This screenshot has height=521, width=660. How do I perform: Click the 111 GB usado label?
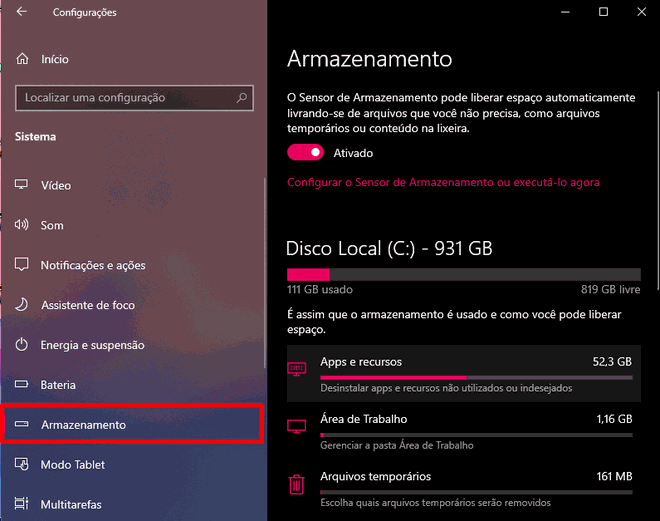point(320,290)
